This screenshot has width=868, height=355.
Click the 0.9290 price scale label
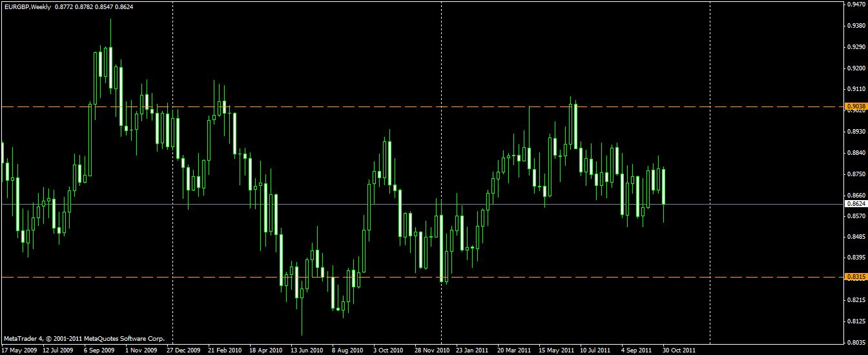tap(856, 47)
